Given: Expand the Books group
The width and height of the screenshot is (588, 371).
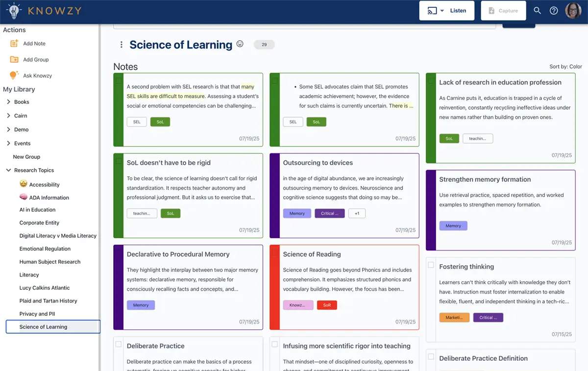Looking at the screenshot, I should click(x=8, y=102).
